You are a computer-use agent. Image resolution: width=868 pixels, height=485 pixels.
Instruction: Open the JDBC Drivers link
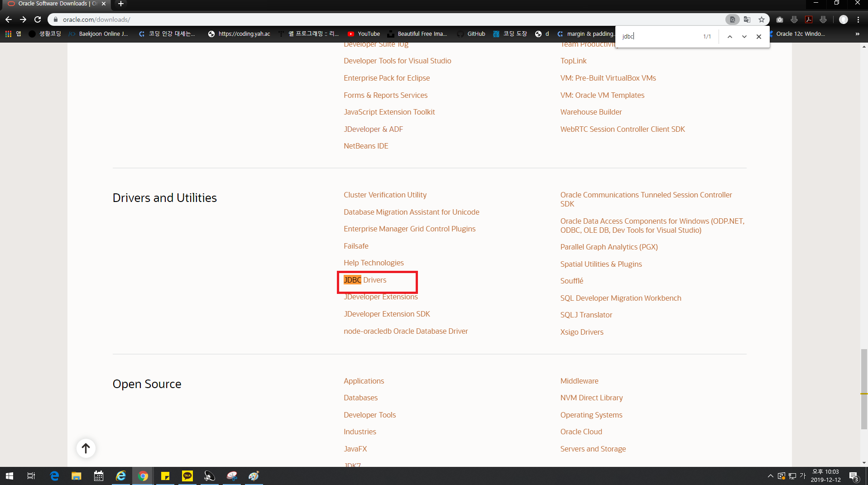pyautogui.click(x=365, y=280)
